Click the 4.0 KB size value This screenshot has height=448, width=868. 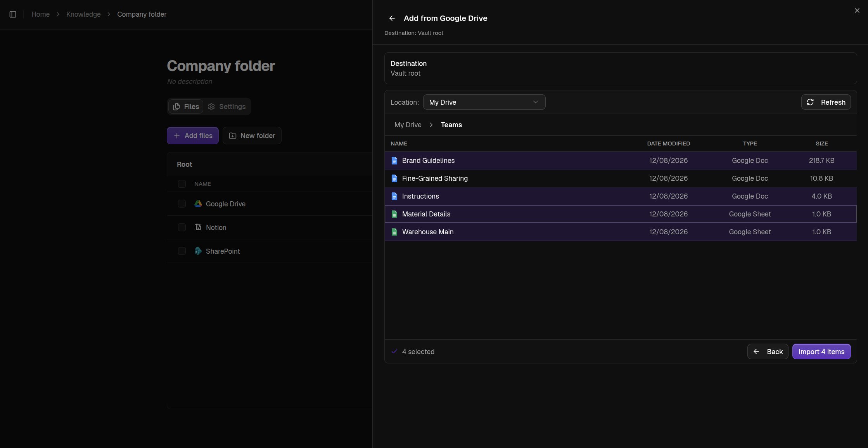click(x=821, y=196)
